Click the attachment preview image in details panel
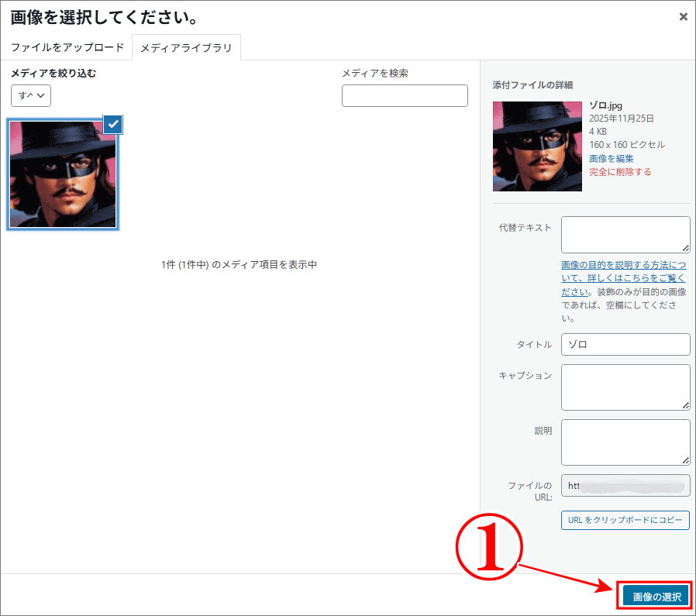Viewport: 696px width, 616px height. pos(536,146)
